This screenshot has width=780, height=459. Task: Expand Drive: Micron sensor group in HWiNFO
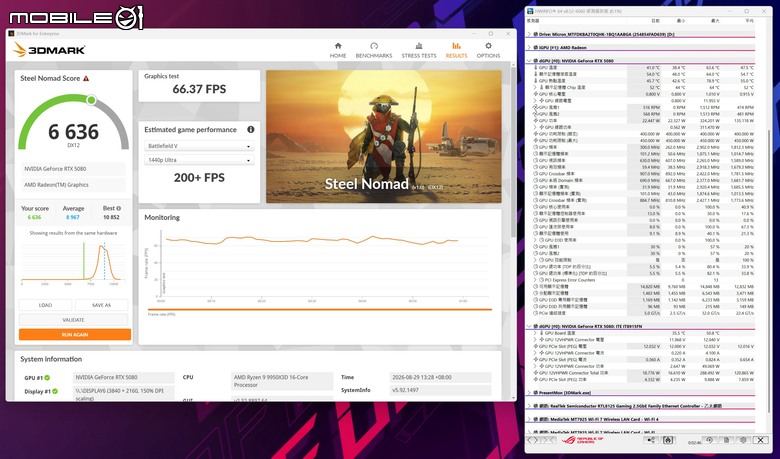coord(529,34)
